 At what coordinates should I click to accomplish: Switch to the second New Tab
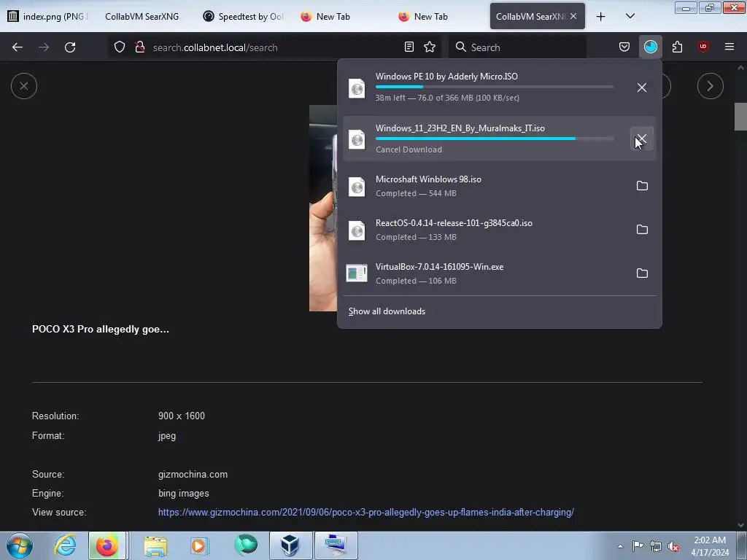pos(431,17)
